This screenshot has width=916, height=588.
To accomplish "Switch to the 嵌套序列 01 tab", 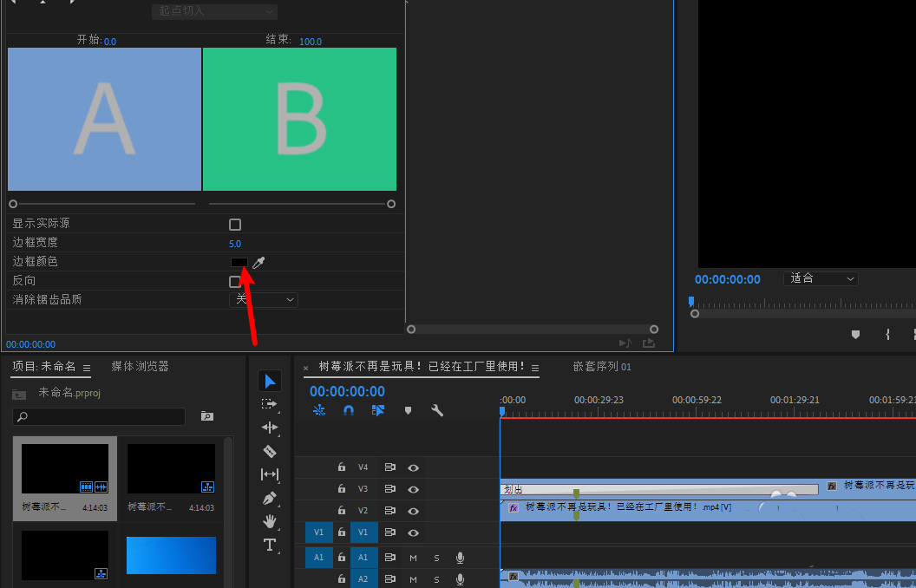I will [602, 367].
